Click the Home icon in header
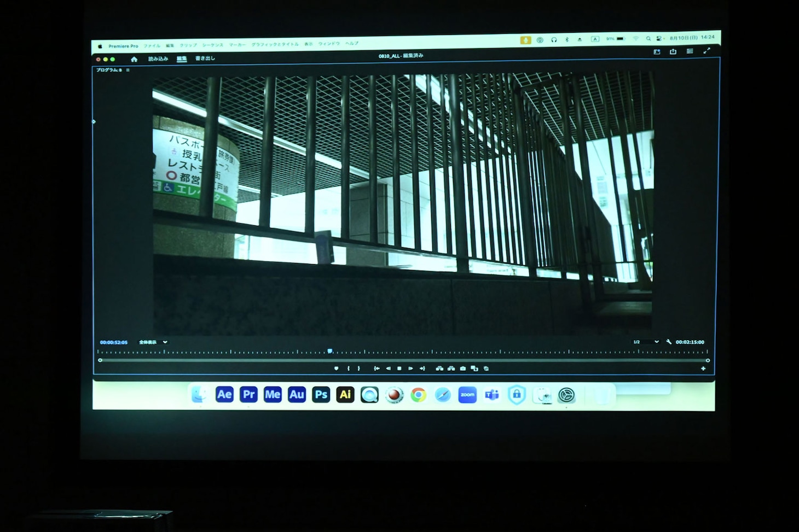The width and height of the screenshot is (799, 532). [134, 59]
